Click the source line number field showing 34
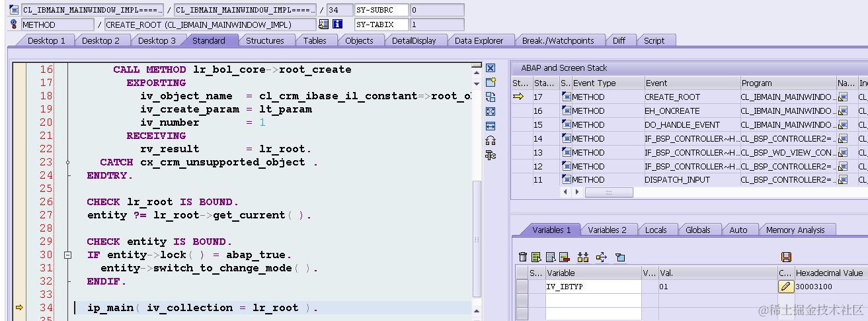The width and height of the screenshot is (868, 321). click(340, 10)
